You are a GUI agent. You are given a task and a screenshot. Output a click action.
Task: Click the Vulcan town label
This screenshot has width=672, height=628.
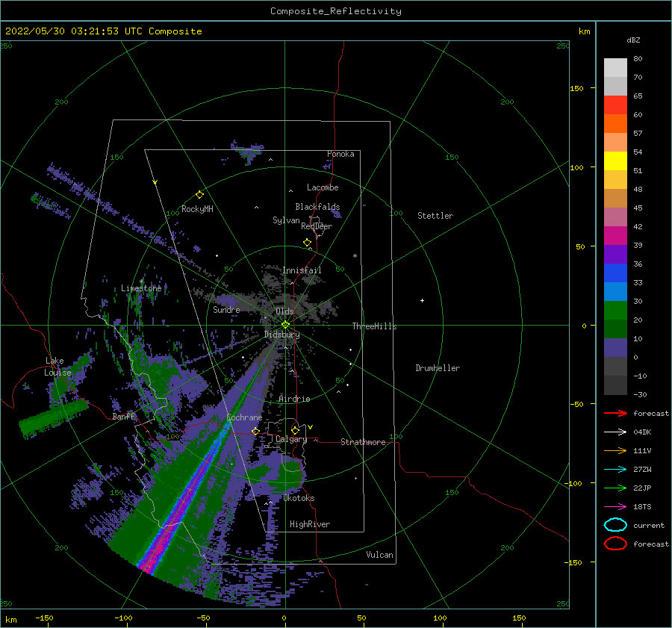click(x=379, y=555)
